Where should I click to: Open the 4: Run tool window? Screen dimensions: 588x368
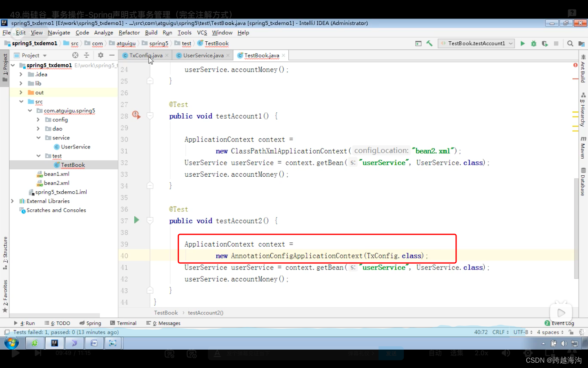tap(24, 323)
